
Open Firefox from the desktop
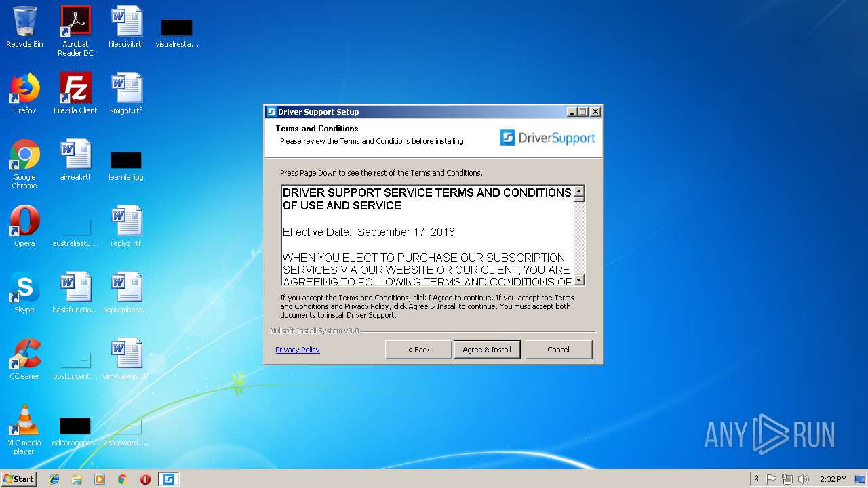(24, 94)
